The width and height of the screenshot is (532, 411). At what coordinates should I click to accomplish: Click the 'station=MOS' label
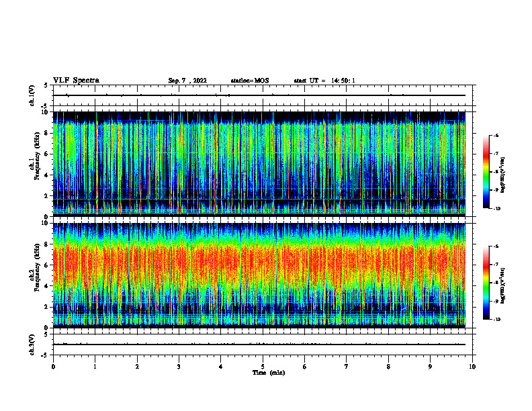(250, 81)
